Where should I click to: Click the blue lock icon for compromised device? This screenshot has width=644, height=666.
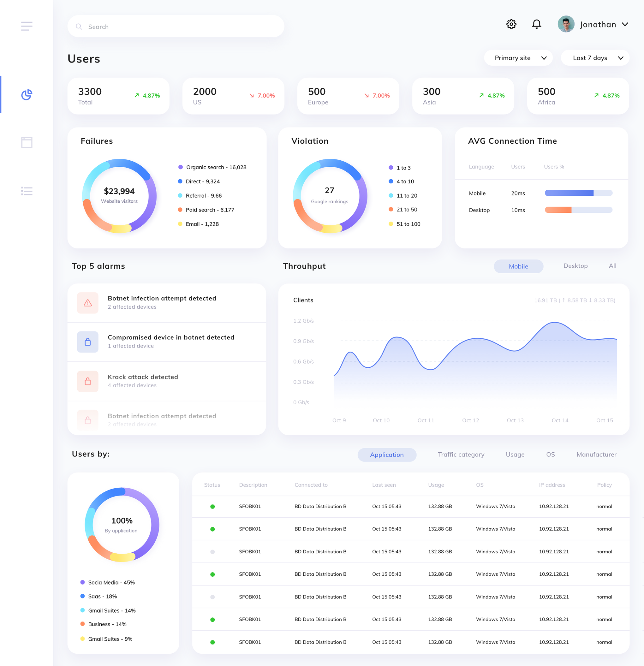pyautogui.click(x=88, y=342)
